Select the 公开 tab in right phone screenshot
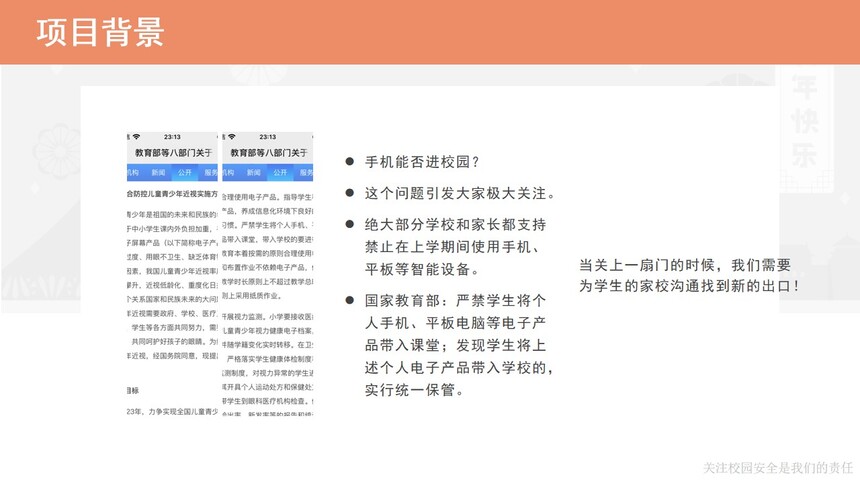 280,173
